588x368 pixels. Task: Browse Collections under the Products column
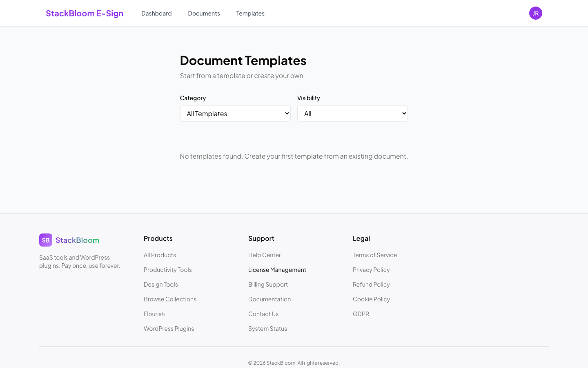click(x=170, y=299)
